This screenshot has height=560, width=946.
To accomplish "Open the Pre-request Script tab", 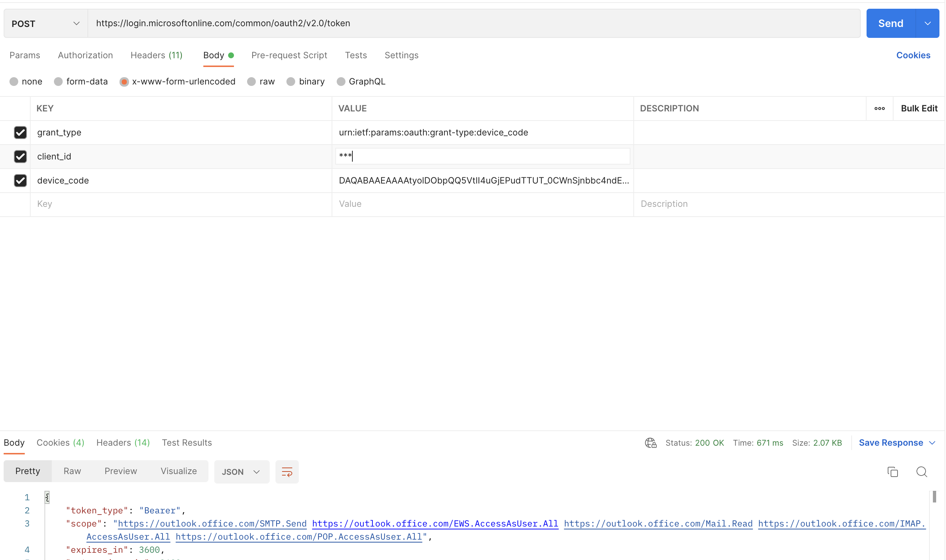I will [289, 55].
